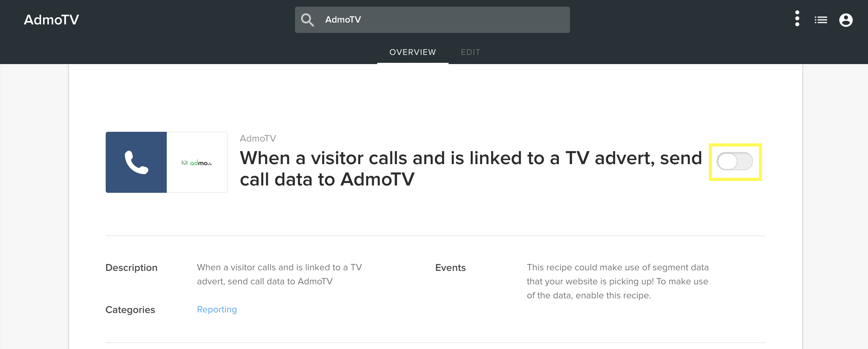This screenshot has height=349, width=868.
Task: Open the Reporting category link
Action: [217, 309]
